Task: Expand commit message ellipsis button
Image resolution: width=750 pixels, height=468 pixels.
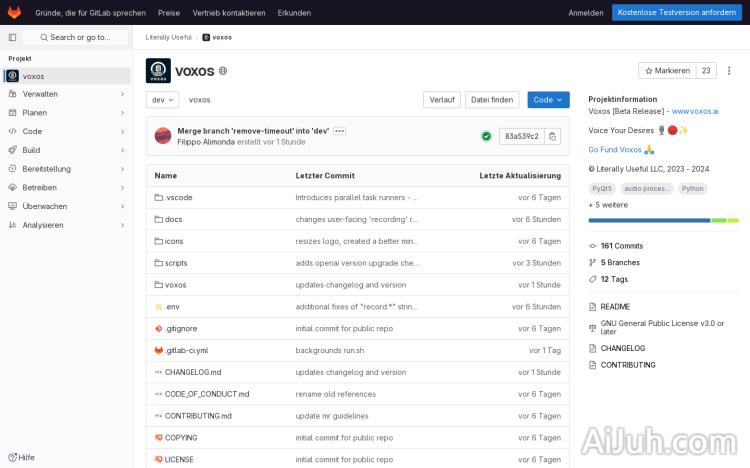Action: [x=339, y=131]
